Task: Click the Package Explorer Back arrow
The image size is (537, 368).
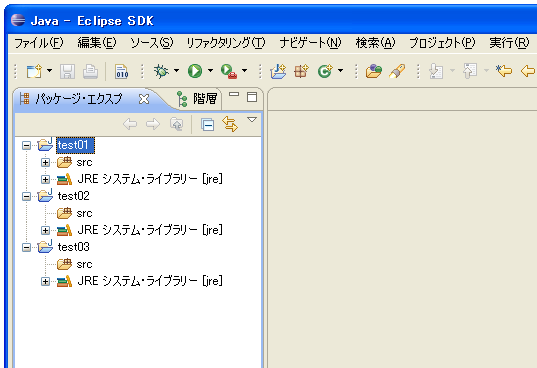Action: (130, 124)
